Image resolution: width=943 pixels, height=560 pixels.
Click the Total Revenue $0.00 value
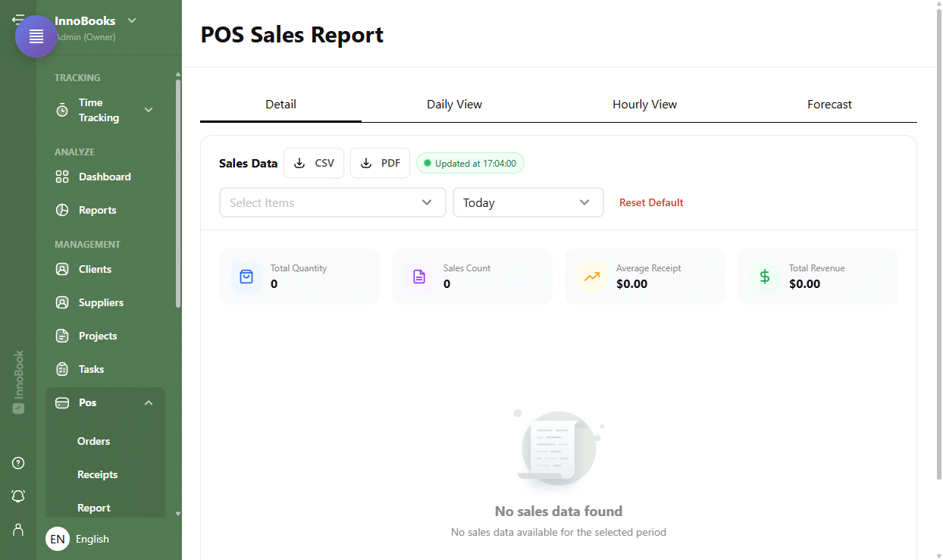coord(804,284)
